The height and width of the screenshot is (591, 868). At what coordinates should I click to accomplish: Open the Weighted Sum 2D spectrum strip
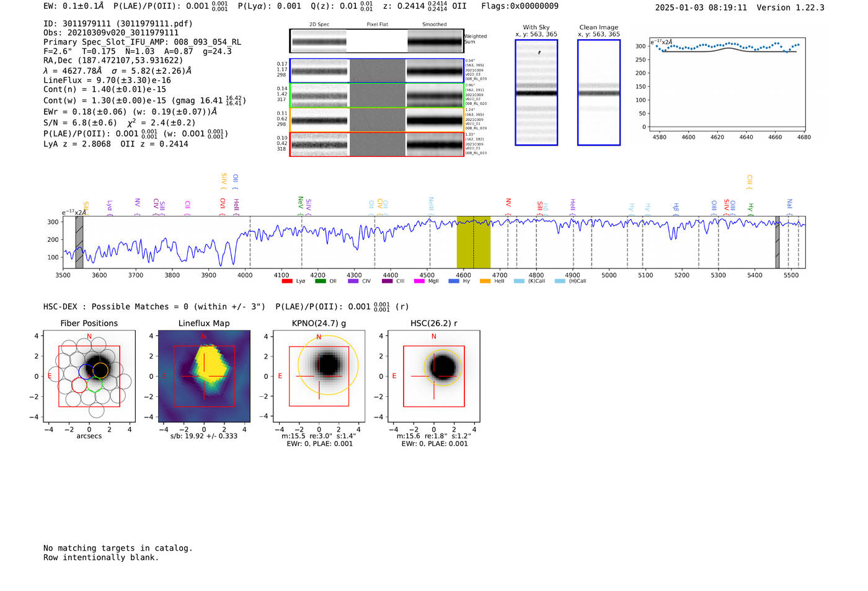click(x=377, y=41)
